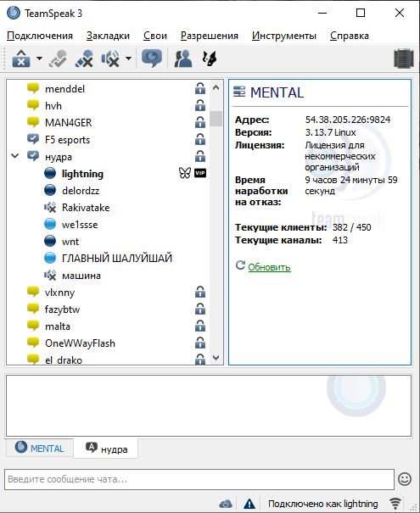The image size is (420, 513).
Task: Toggle microphone mute in toolbar
Action: (84, 59)
